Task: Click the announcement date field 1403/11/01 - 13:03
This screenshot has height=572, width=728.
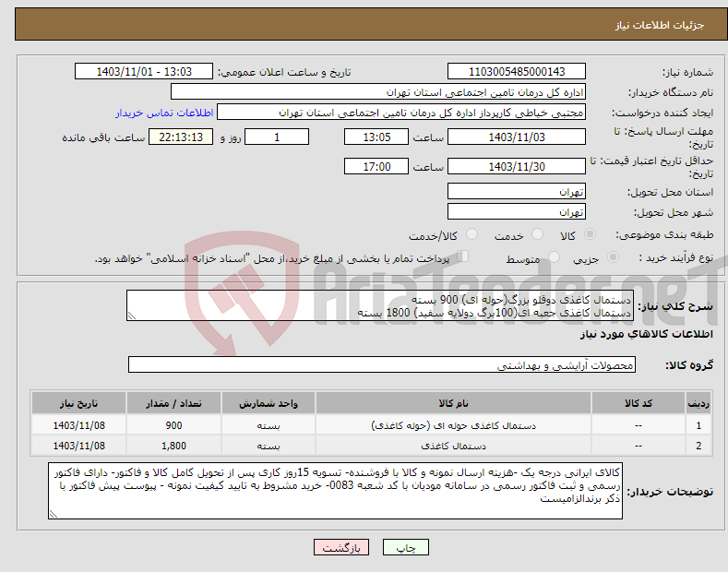Action: pos(144,72)
